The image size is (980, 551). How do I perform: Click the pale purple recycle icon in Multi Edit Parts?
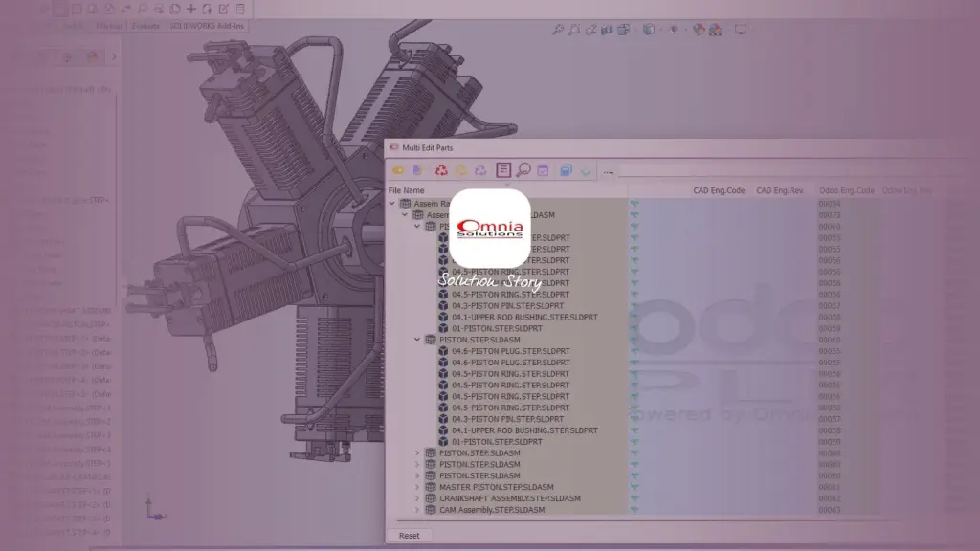coord(480,170)
